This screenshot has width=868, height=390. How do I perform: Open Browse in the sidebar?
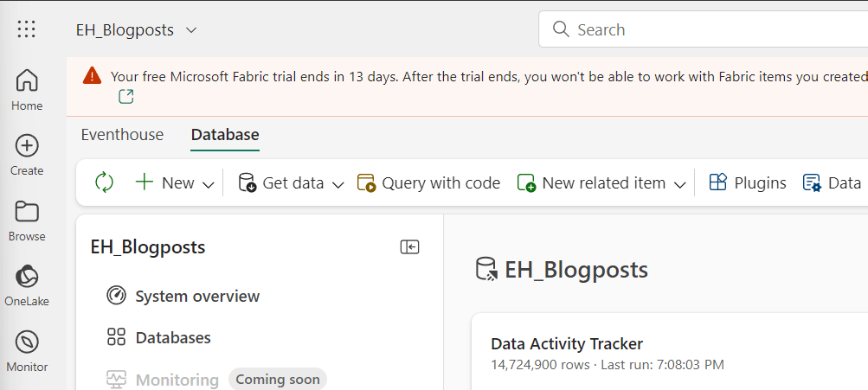pos(27,221)
